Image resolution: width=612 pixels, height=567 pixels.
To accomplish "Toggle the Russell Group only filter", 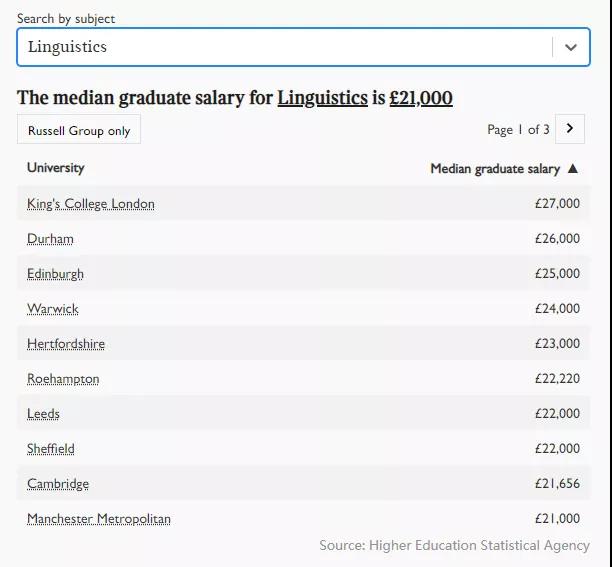I will click(79, 130).
